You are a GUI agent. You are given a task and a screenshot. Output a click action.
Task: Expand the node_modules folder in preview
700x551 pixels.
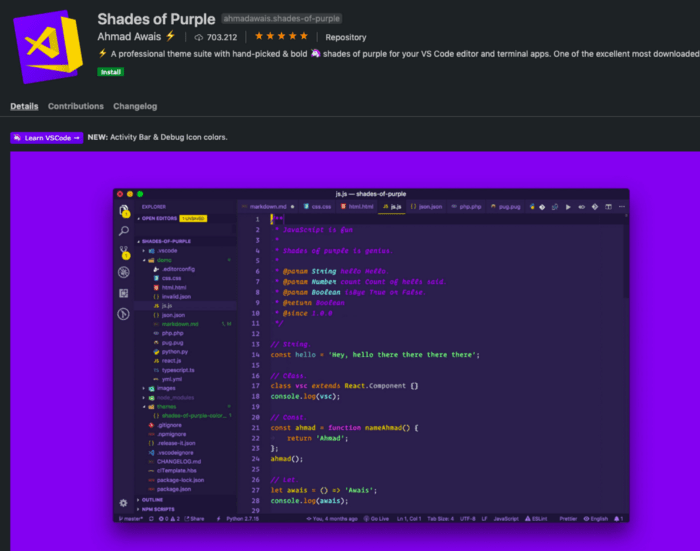185,397
